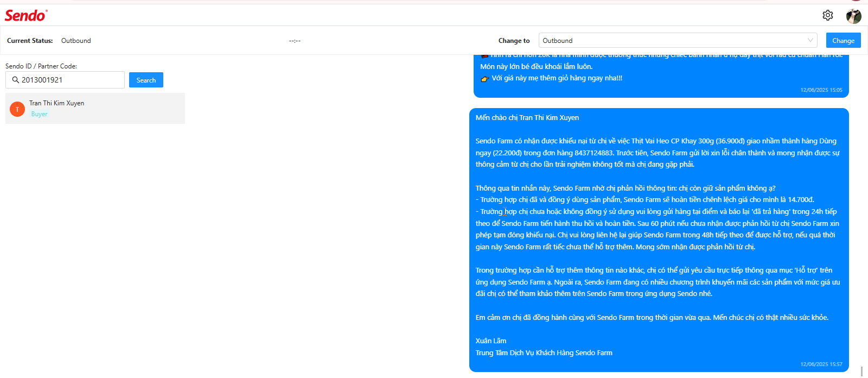Click the greeting 'Mến chào chị Tran Thi Kim Xuyen'

pos(527,117)
